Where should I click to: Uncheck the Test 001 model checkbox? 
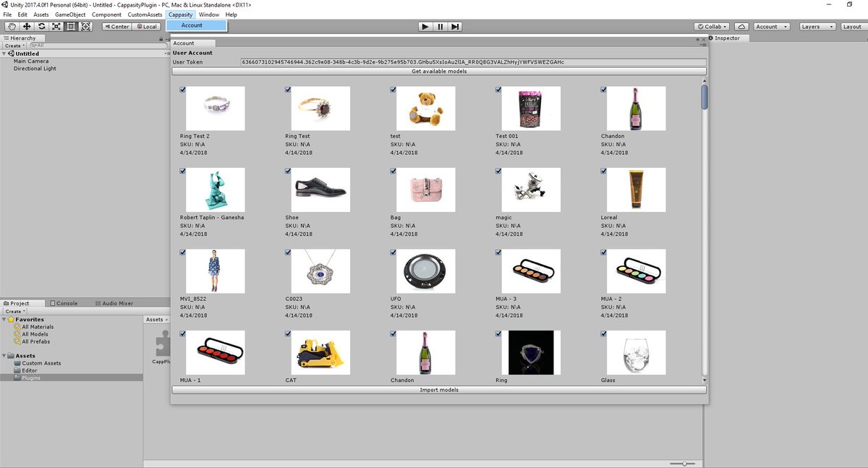[x=498, y=90]
